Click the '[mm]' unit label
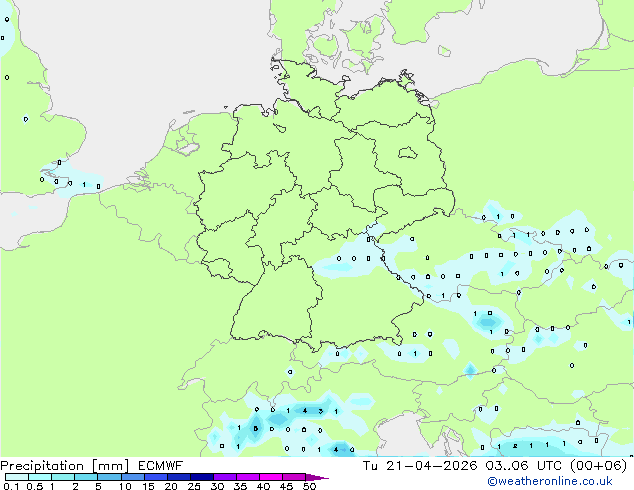Viewport: 634px width, 490px height. pyautogui.click(x=111, y=466)
